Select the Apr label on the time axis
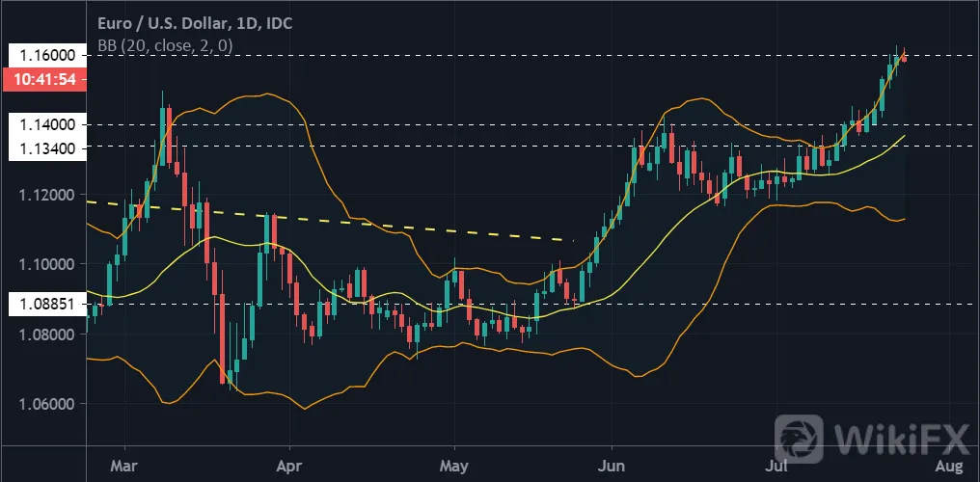980x482 pixels. (x=290, y=466)
